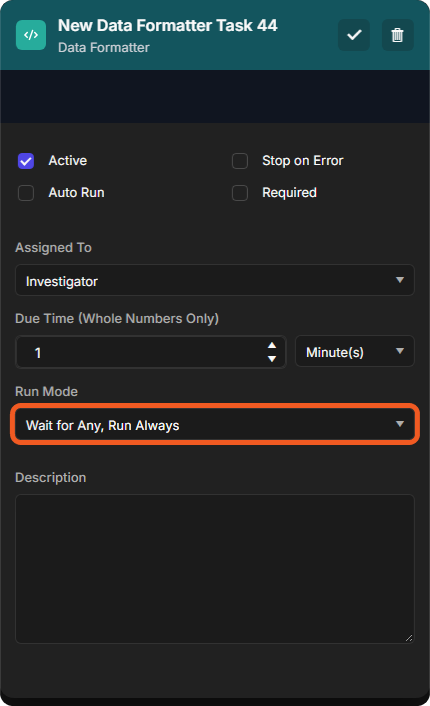Viewport: 430px width, 706px height.
Task: Click the Description label
Action: click(x=50, y=478)
